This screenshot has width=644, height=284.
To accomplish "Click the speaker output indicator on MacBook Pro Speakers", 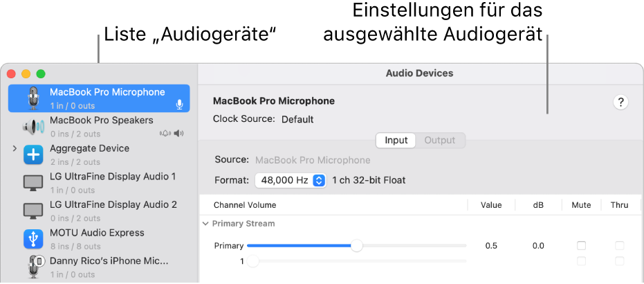I will click(179, 133).
